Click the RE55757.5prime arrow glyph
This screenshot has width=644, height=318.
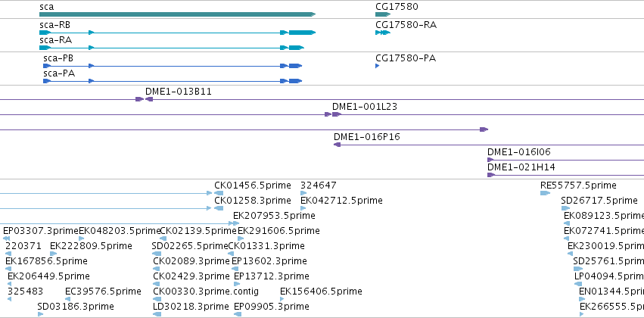[x=545, y=193]
